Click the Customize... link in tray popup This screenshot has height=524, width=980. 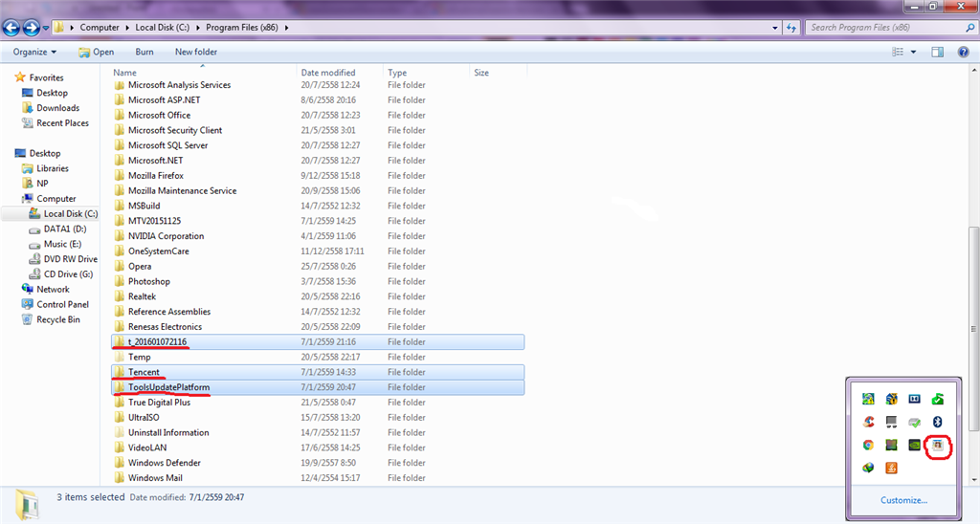(x=903, y=500)
